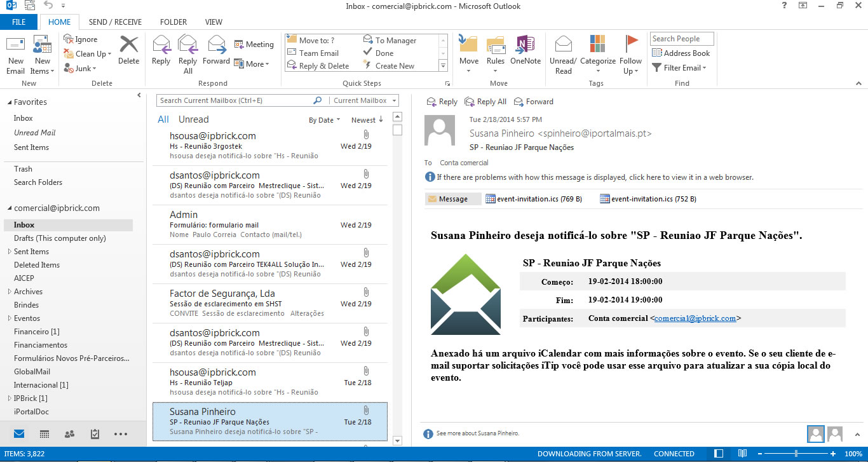Filter the list to Unread messages
Viewport: 868px width, 462px height.
(193, 119)
